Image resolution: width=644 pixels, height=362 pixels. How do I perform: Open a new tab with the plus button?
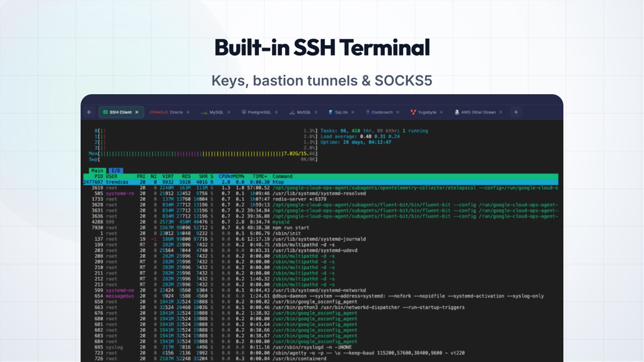pos(516,112)
